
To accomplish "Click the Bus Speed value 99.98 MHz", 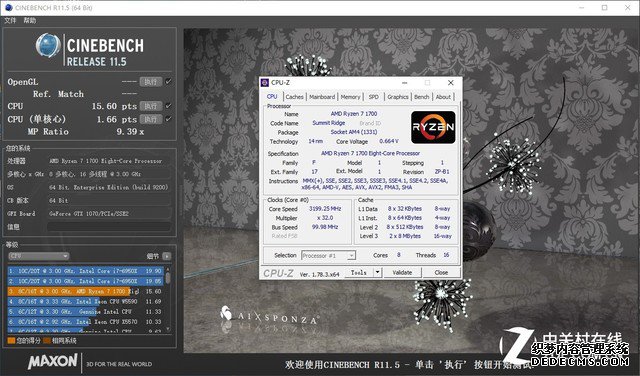I will click(x=325, y=227).
